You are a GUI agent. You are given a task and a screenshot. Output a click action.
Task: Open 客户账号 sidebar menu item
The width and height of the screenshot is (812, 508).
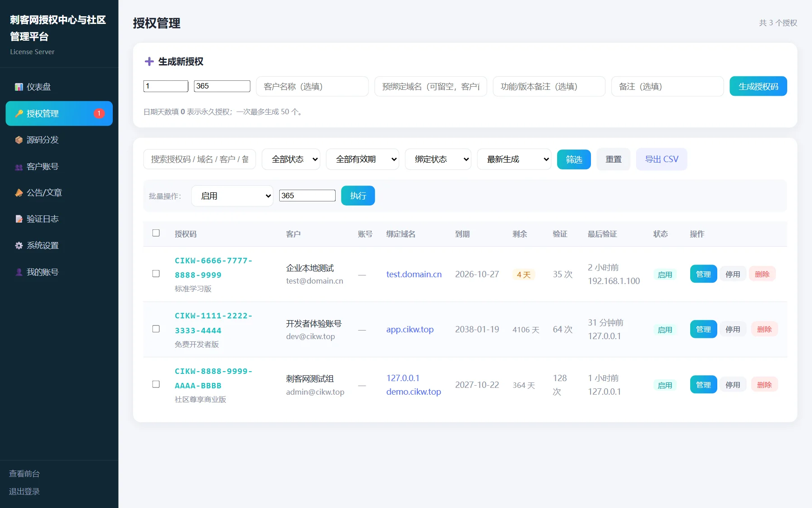[59, 167]
